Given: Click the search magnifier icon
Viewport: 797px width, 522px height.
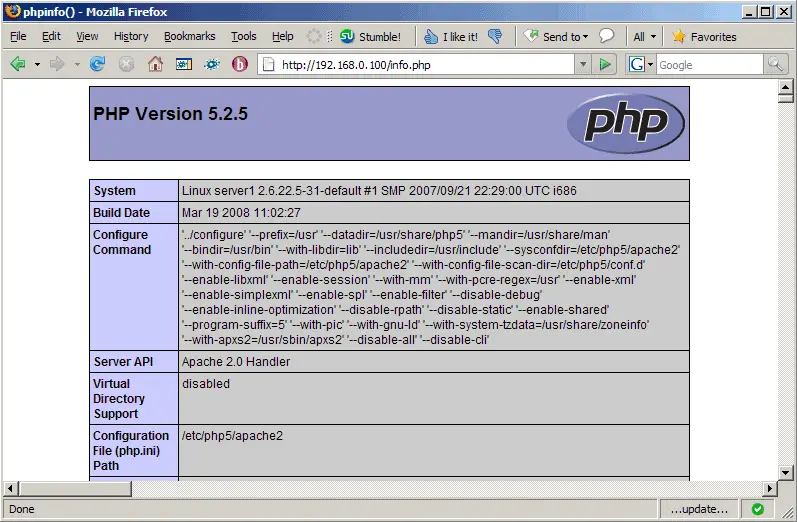Looking at the screenshot, I should (775, 65).
